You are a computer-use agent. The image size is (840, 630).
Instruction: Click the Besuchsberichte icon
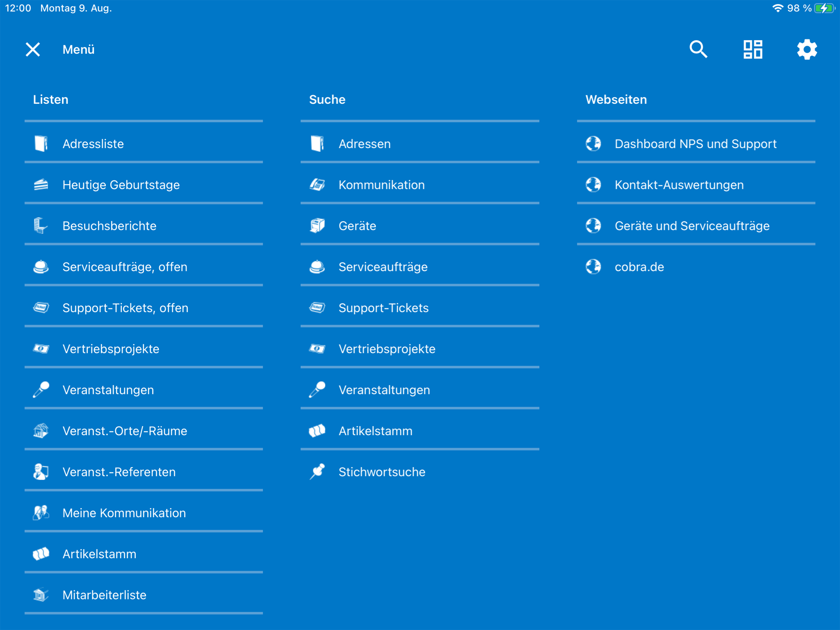[x=41, y=226]
